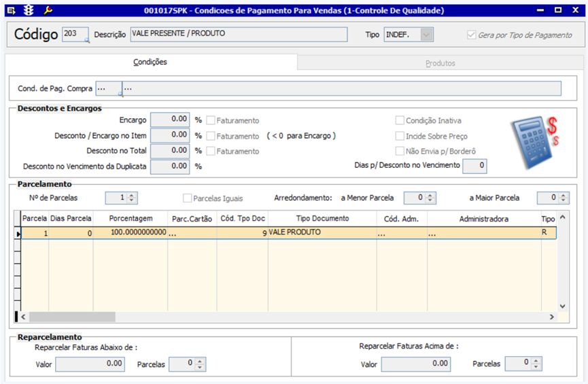Toggle the Incide Sobre Preço checkbox

pos(400,136)
